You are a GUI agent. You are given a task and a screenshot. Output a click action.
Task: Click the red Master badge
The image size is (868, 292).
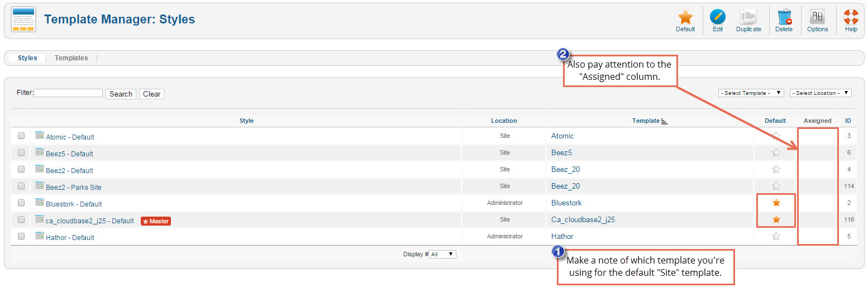pyautogui.click(x=156, y=221)
